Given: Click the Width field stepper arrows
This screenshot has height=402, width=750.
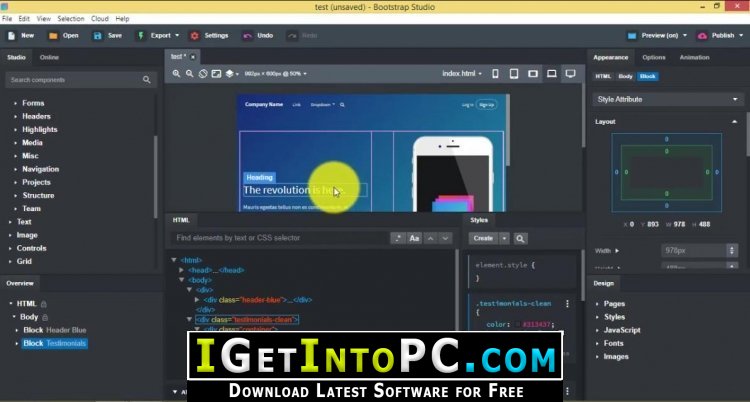Looking at the screenshot, I should 731,251.
